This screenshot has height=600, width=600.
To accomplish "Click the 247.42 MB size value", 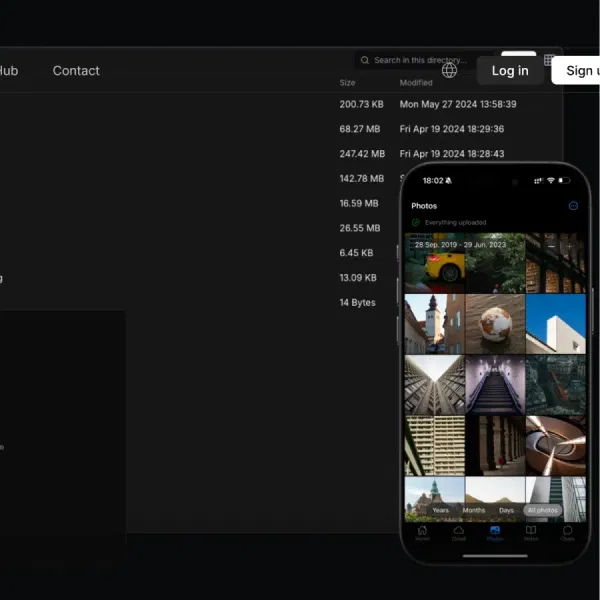I will [362, 154].
